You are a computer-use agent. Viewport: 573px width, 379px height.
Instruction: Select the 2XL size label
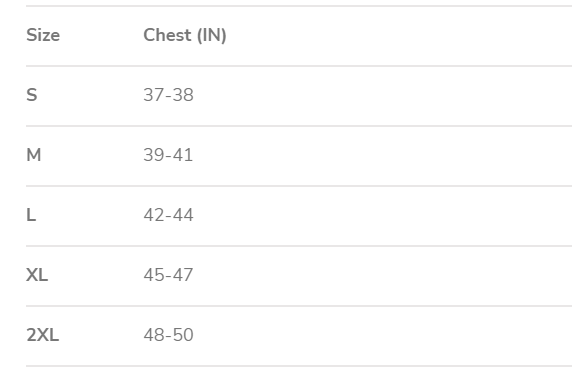point(42,335)
